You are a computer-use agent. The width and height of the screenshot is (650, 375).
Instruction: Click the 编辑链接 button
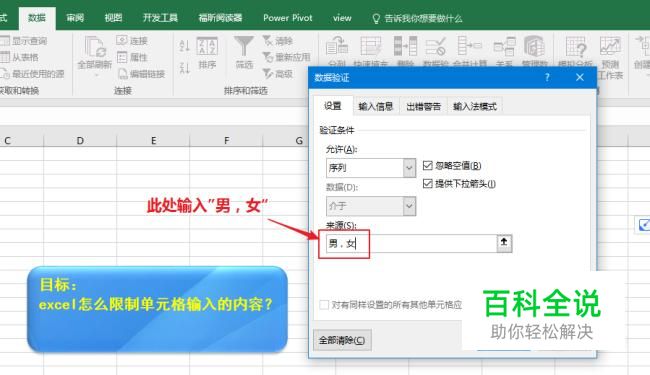[x=141, y=74]
